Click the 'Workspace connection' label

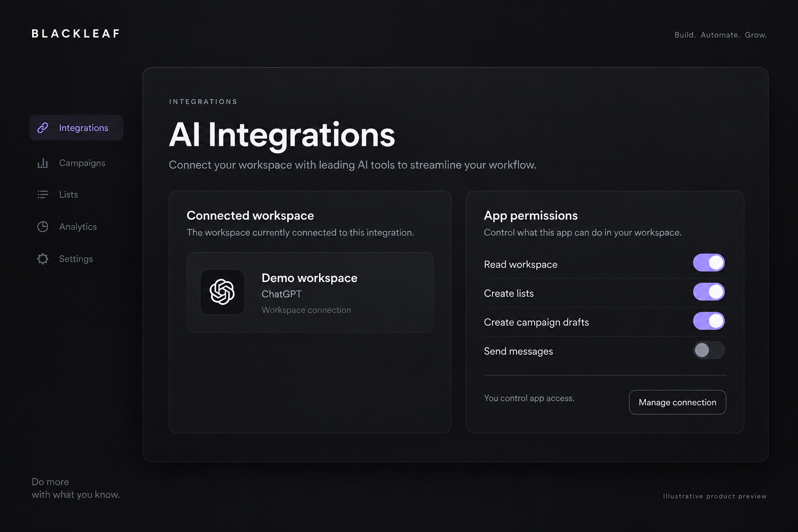click(x=307, y=310)
